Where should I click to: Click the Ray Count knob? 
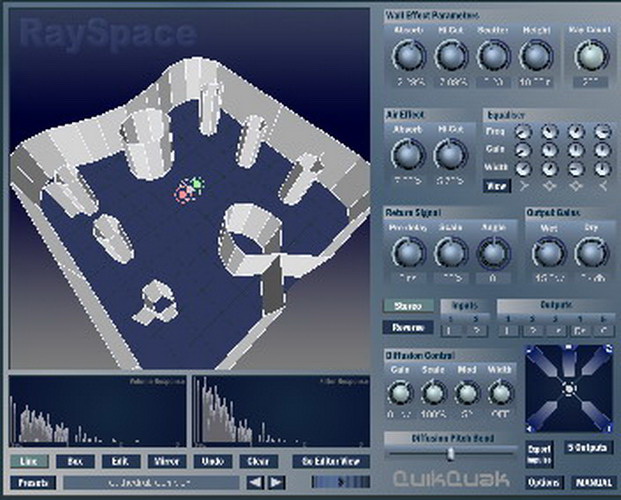590,56
